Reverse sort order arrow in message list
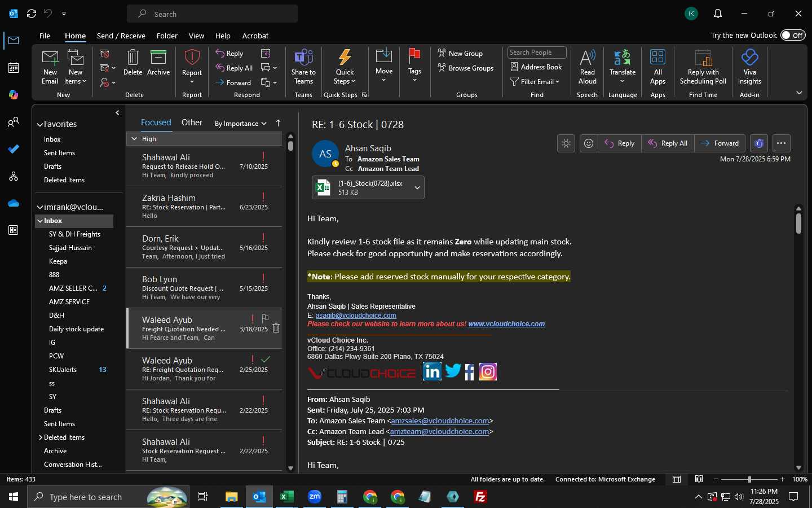Image resolution: width=812 pixels, height=508 pixels. tap(278, 123)
